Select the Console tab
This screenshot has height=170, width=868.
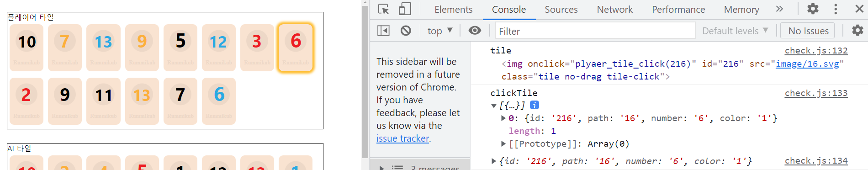point(509,10)
